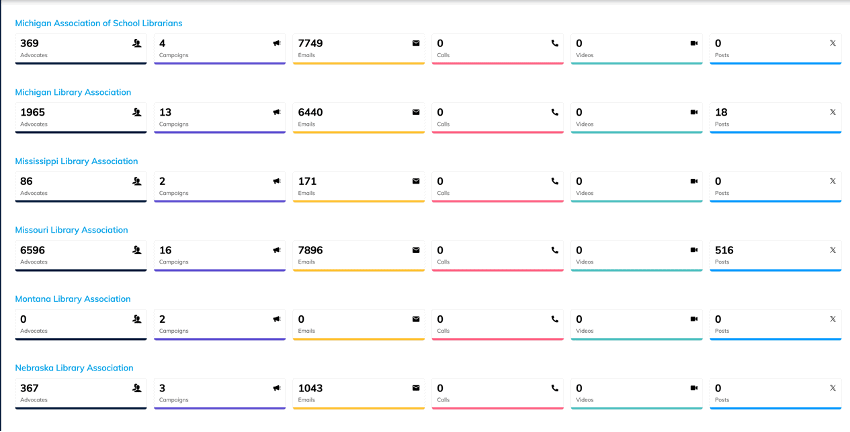Click envelope icon in Michigan School Librarians emails card
Image resolution: width=850 pixels, height=432 pixels.
coord(416,43)
